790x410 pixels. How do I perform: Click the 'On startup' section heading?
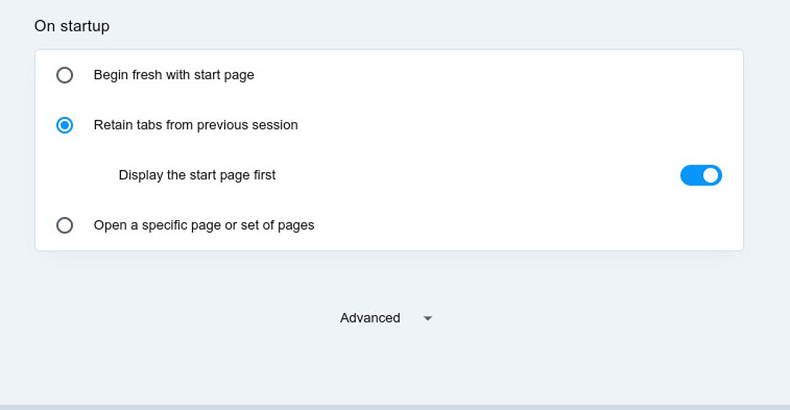(72, 26)
